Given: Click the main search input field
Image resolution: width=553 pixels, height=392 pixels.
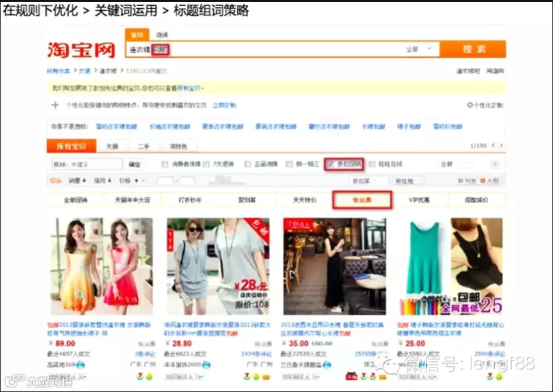Looking at the screenshot, I should point(264,49).
